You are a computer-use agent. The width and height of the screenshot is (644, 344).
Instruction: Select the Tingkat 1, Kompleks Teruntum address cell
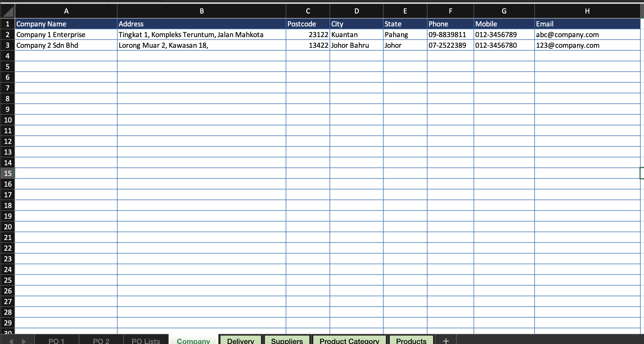[202, 35]
